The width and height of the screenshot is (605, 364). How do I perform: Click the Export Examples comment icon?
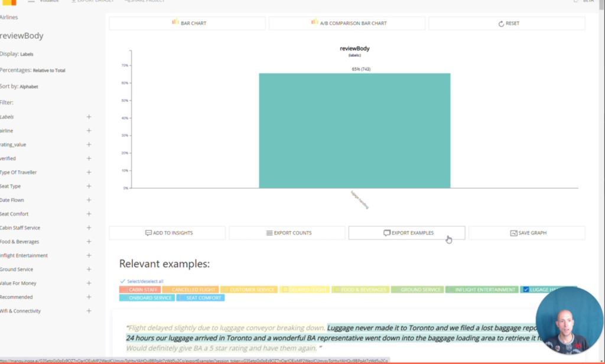click(386, 233)
